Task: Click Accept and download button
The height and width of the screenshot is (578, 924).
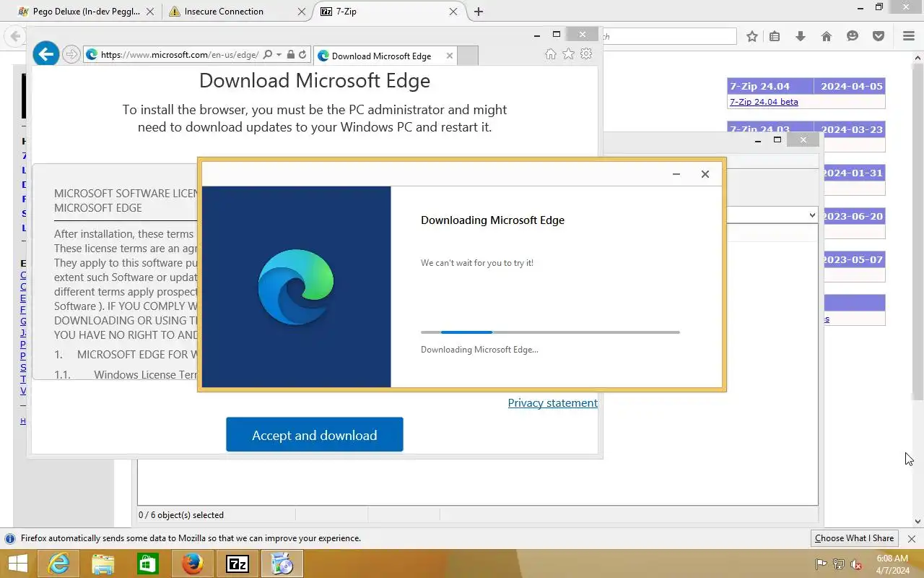Action: pyautogui.click(x=314, y=435)
